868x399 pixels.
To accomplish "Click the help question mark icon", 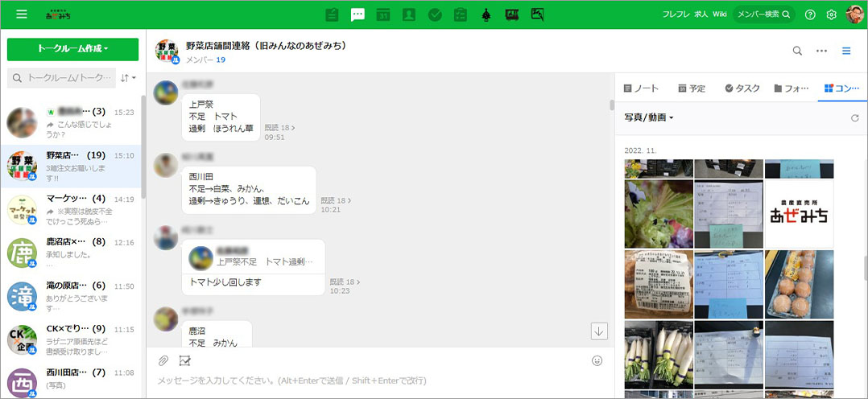I will pos(810,14).
